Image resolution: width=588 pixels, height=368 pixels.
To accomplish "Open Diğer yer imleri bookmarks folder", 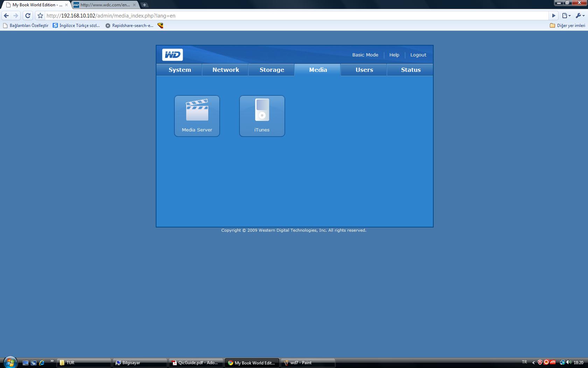I will (567, 26).
